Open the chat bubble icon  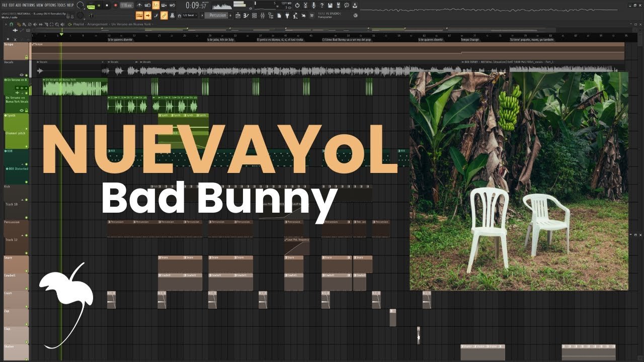pyautogui.click(x=347, y=5)
